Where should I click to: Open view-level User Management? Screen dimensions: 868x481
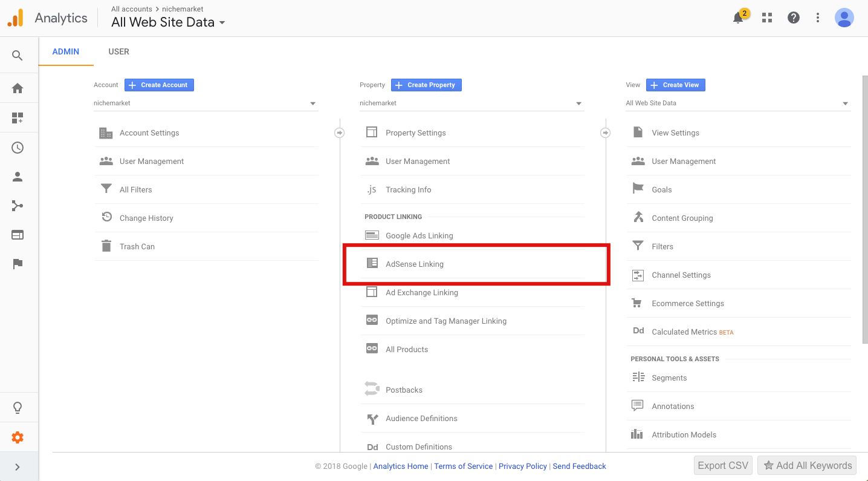pos(738,161)
